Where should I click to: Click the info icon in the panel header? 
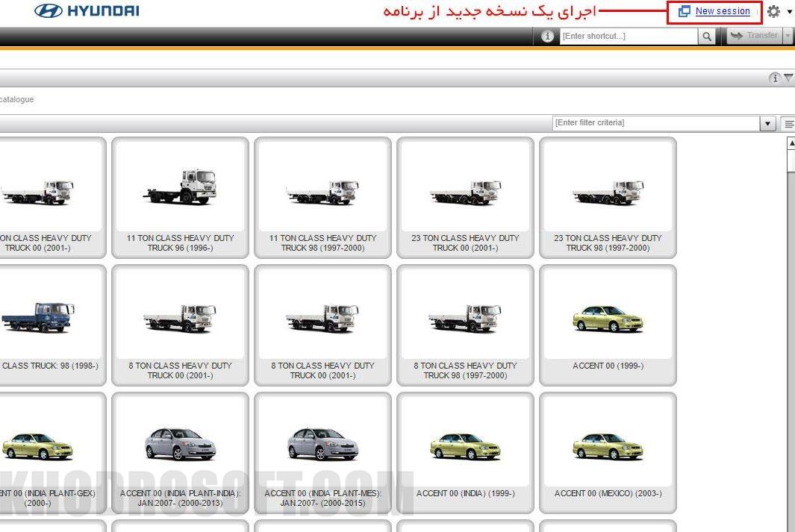(x=775, y=78)
